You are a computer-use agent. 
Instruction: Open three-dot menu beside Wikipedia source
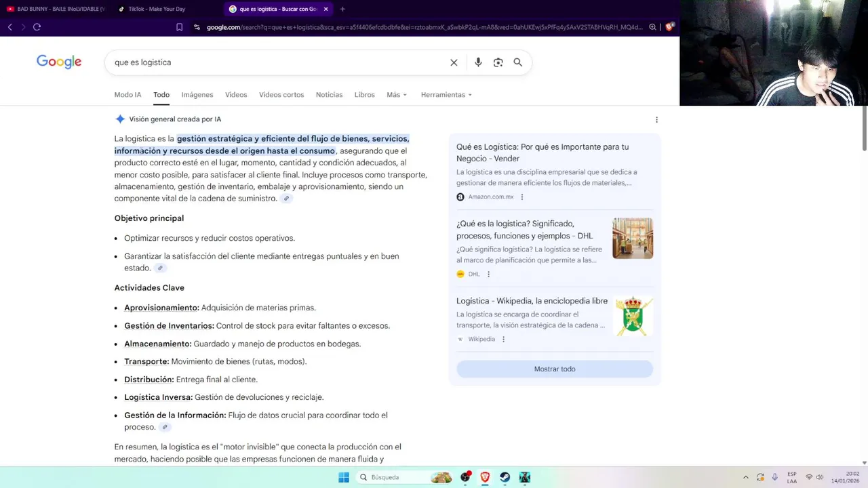pyautogui.click(x=503, y=340)
